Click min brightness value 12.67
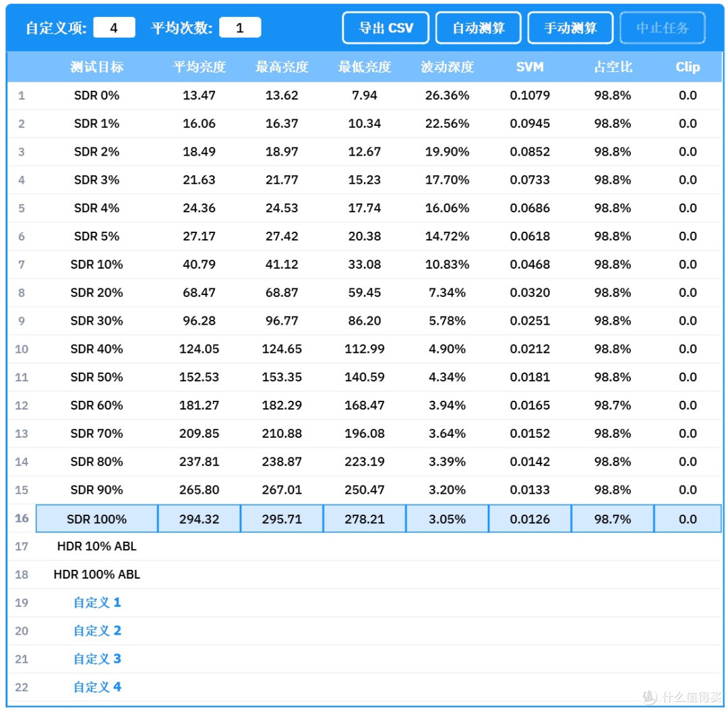The height and width of the screenshot is (712, 728). coord(365,152)
